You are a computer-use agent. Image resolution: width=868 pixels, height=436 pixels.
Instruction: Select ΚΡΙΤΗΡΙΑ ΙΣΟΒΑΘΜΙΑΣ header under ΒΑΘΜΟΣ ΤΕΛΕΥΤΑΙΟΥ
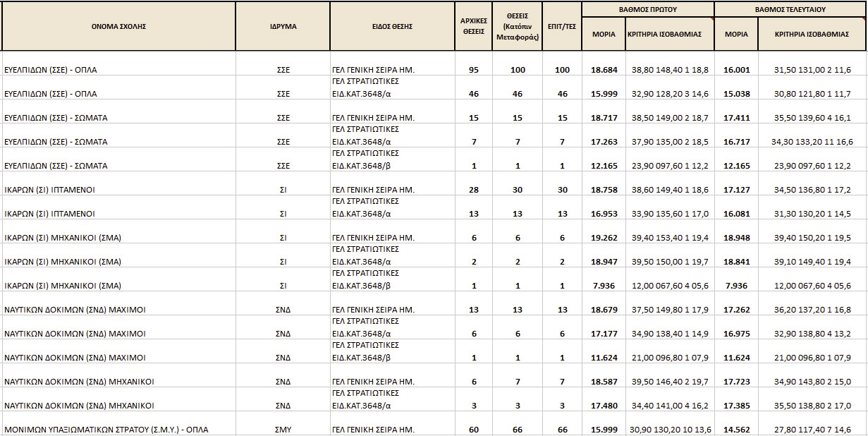[x=812, y=34]
